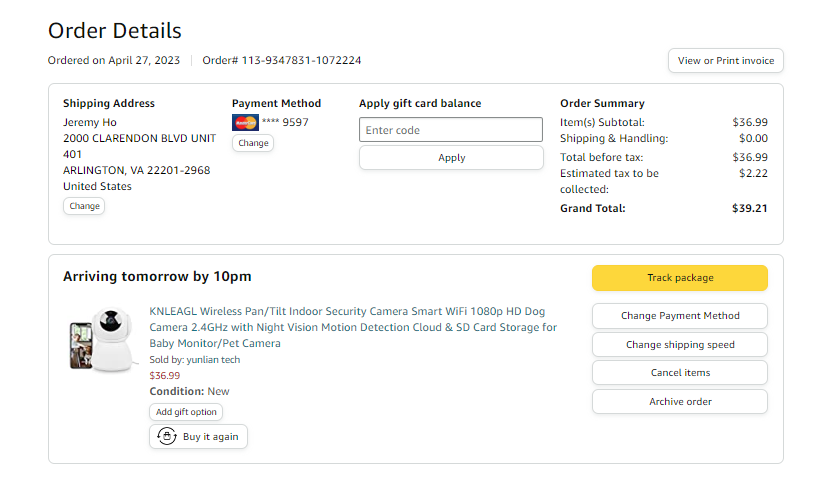Viewport: 836px width, 477px height.
Task: Click Cancel items button
Action: (x=680, y=373)
